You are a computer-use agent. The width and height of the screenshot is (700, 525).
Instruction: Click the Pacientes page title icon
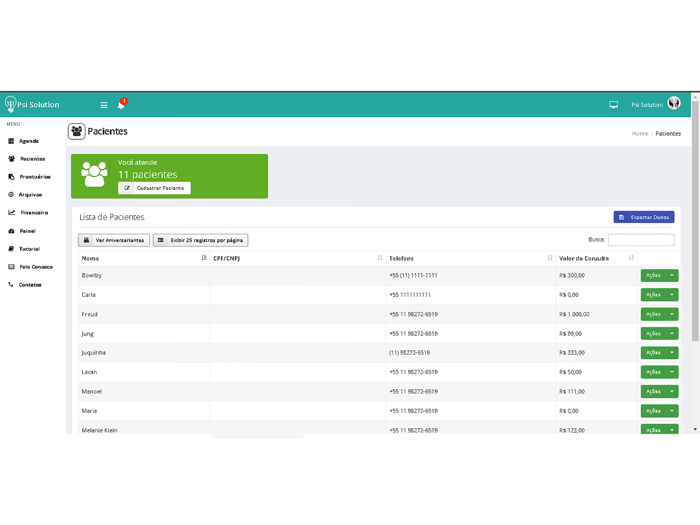coord(76,131)
